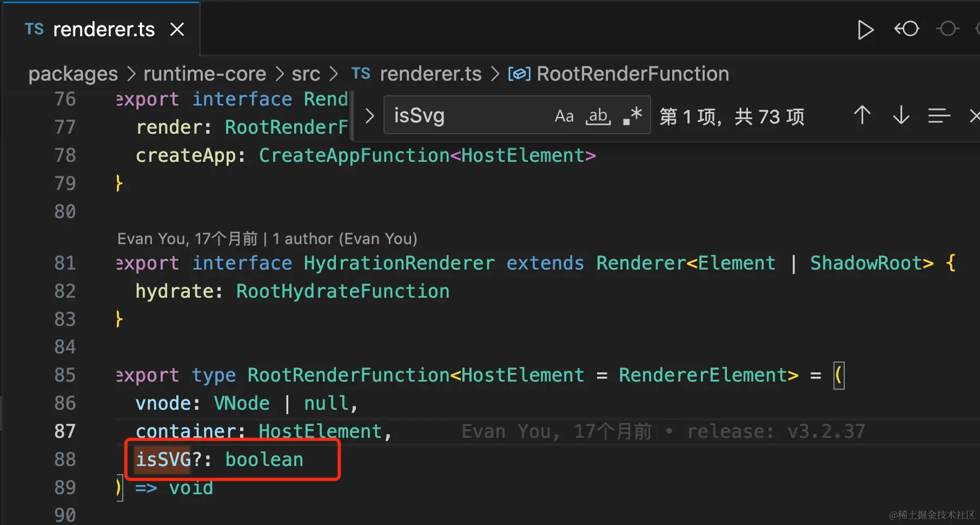Screen dimensions: 980x525
Task: Go to next change with circle icon
Action: 948,29
